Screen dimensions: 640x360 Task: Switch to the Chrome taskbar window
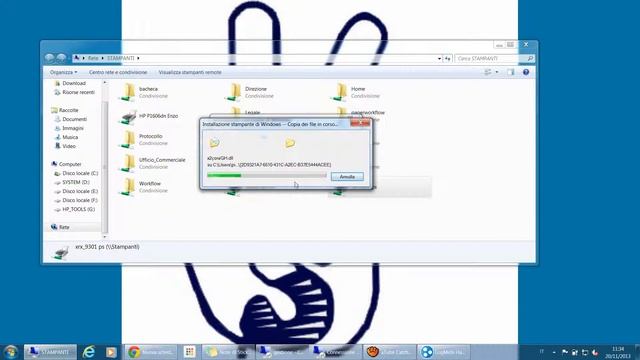point(151,352)
